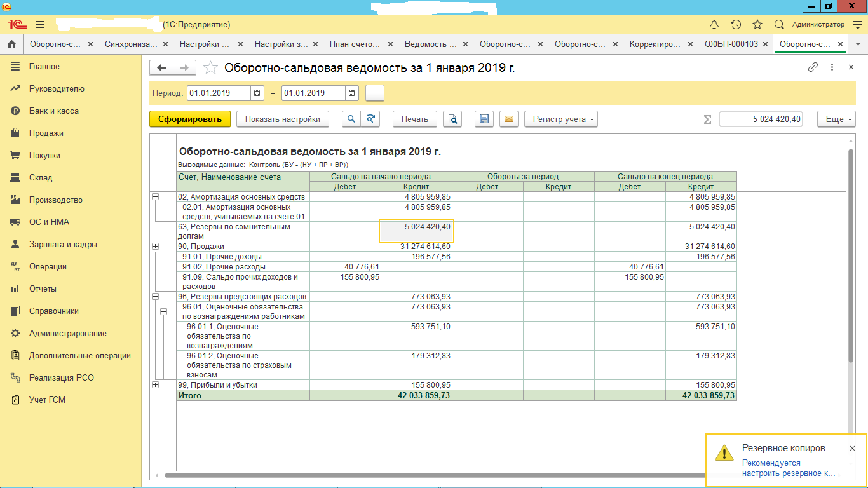Expand account 90 Продажи group
Screen dimensions: 868x488
tap(155, 247)
